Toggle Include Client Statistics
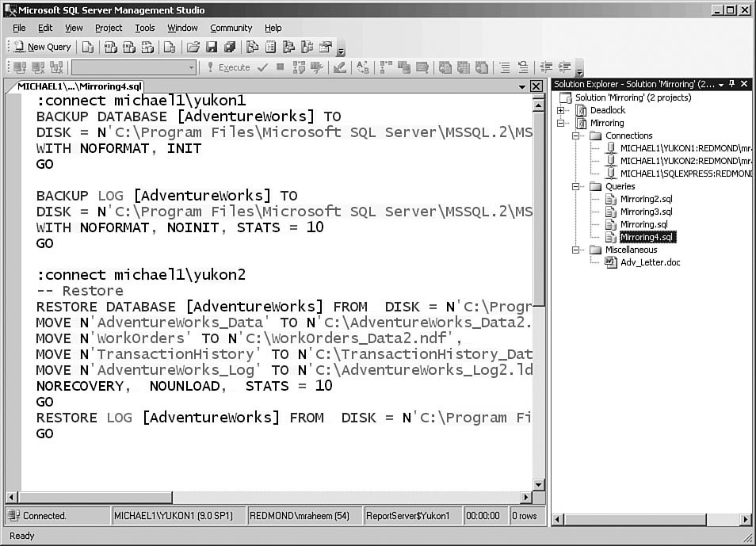 404,67
